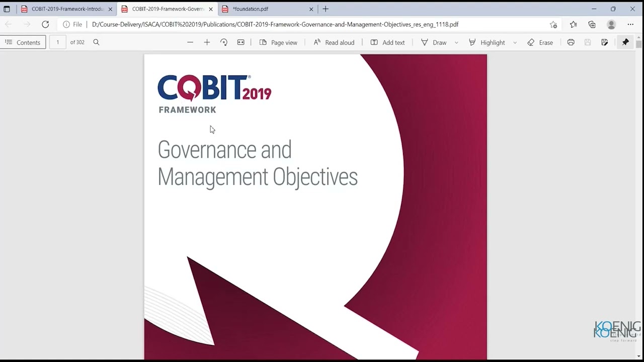Click the 'Governance and Management Objectives' title
The height and width of the screenshot is (362, 644).
pyautogui.click(x=258, y=163)
